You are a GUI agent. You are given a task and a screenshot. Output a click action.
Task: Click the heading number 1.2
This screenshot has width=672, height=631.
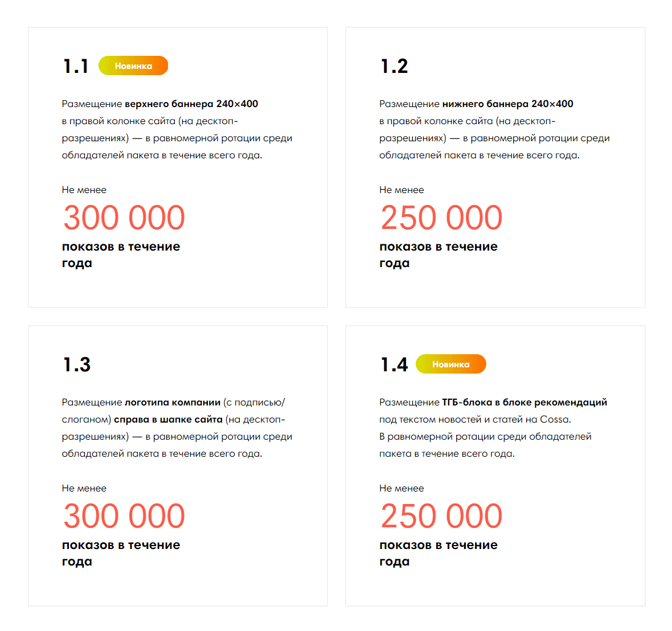[x=394, y=66]
